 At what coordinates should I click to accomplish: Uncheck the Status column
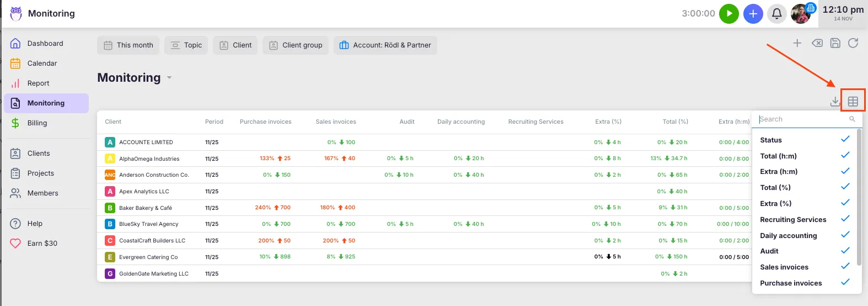tap(845, 140)
